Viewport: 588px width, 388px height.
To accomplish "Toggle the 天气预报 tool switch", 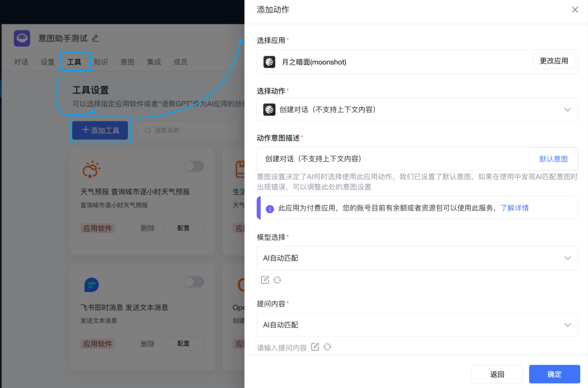I will tap(194, 166).
